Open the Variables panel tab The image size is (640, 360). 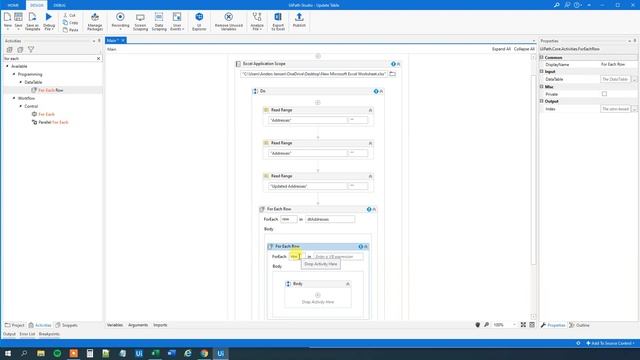click(115, 325)
